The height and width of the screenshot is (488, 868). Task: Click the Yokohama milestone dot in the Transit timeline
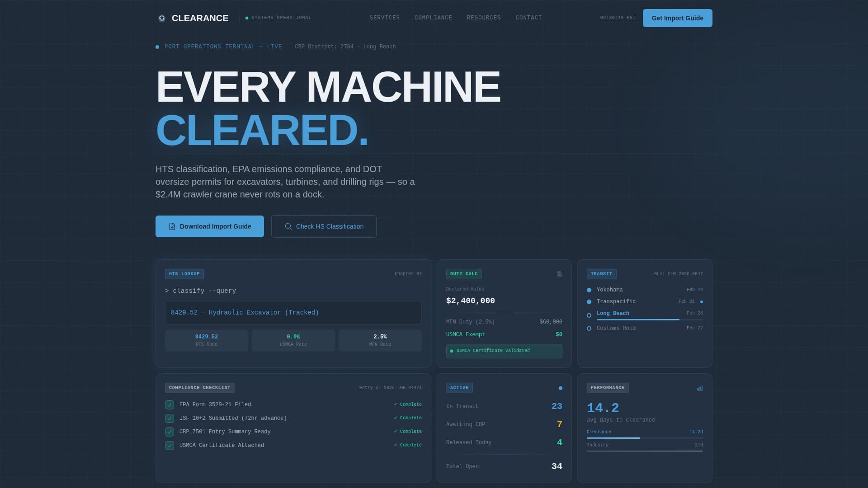tap(589, 290)
